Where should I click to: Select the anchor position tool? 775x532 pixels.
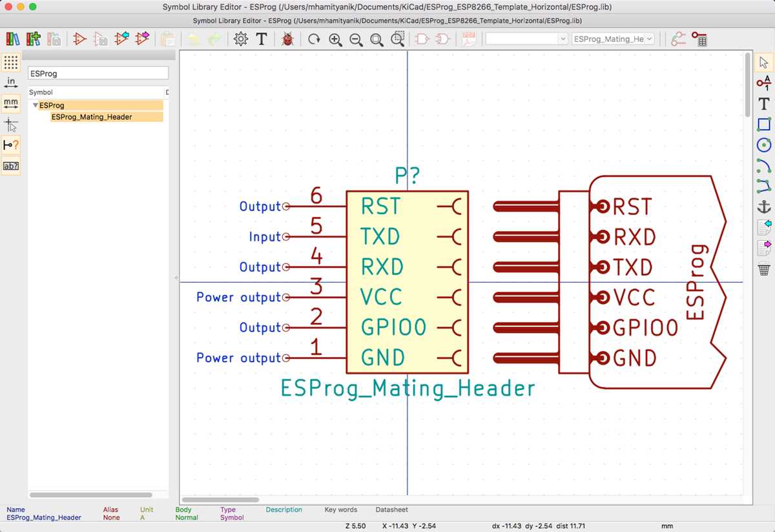(x=764, y=207)
